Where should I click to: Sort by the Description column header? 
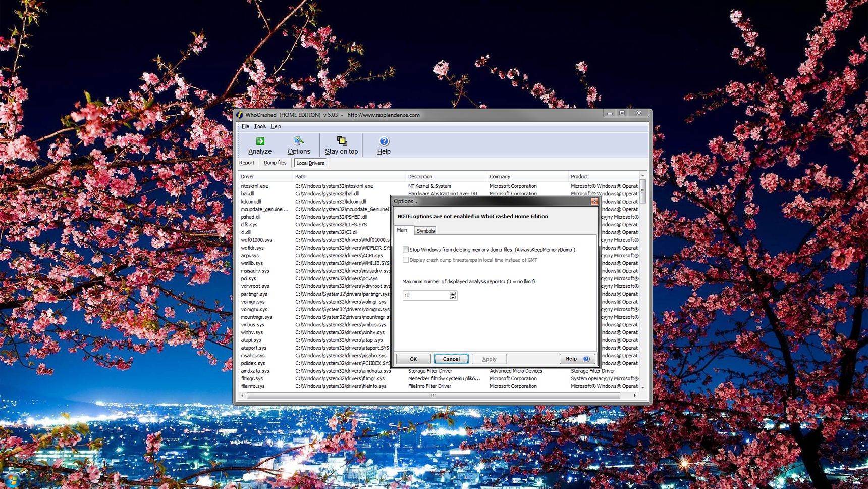tap(447, 176)
